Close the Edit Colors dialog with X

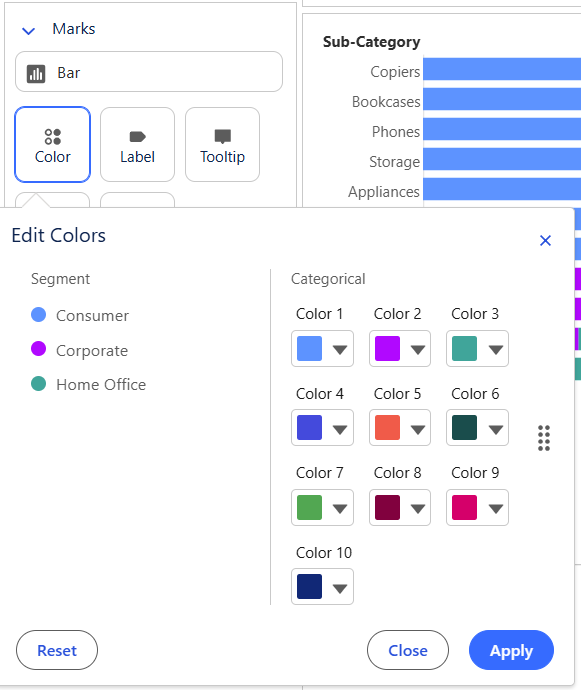click(545, 240)
